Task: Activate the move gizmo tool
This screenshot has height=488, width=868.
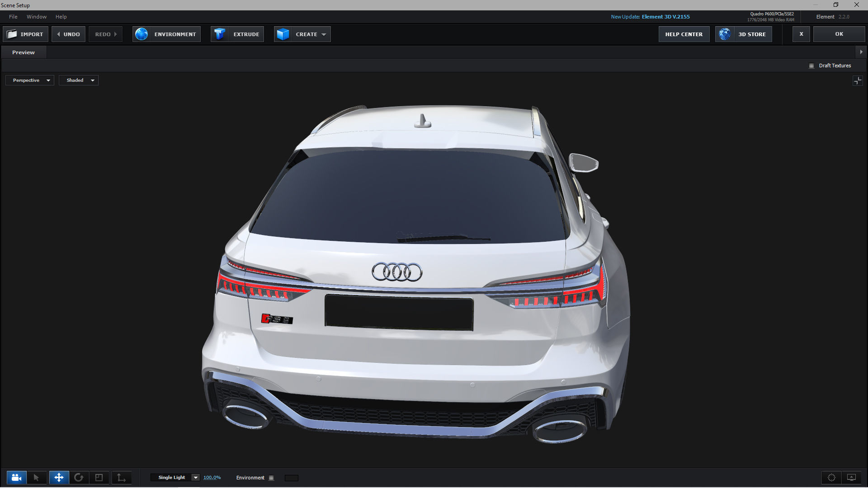Action: pyautogui.click(x=59, y=478)
